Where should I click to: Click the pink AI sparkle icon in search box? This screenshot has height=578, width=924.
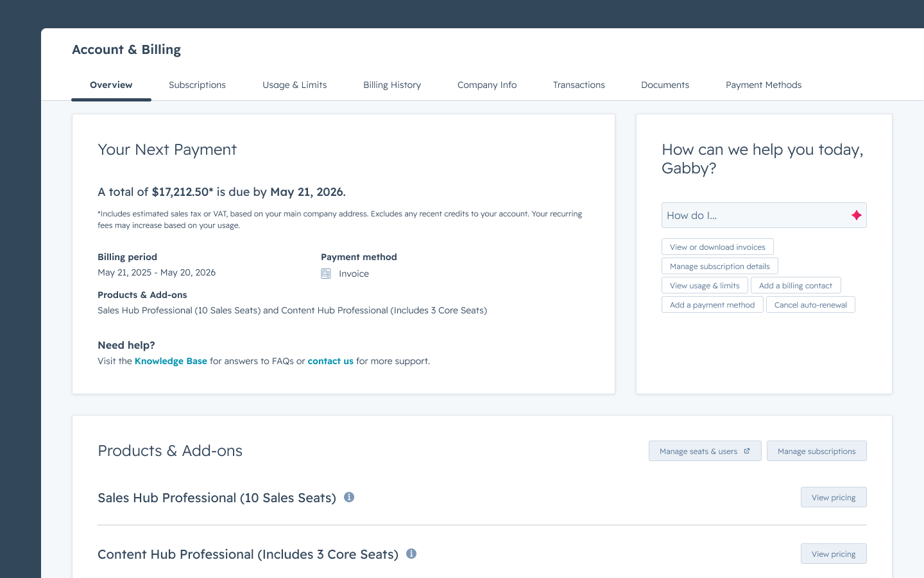pyautogui.click(x=856, y=215)
